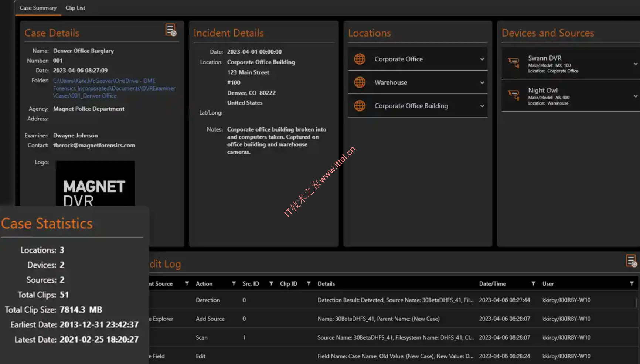Image resolution: width=640 pixels, height=364 pixels.
Task: Switch to the Clip List tab
Action: coord(75,8)
